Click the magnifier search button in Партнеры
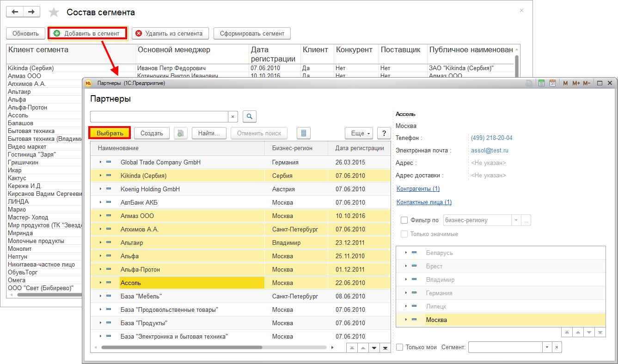This screenshot has height=364, width=618. coord(250,116)
